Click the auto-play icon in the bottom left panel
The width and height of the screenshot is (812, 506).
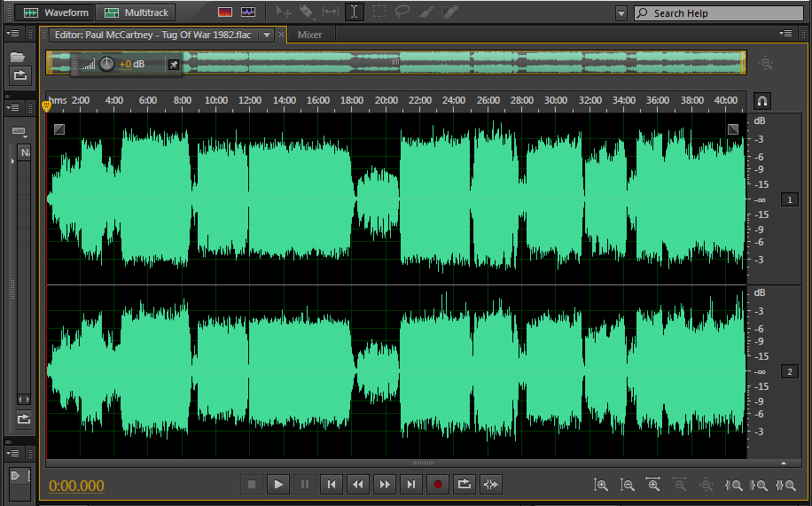(x=15, y=476)
